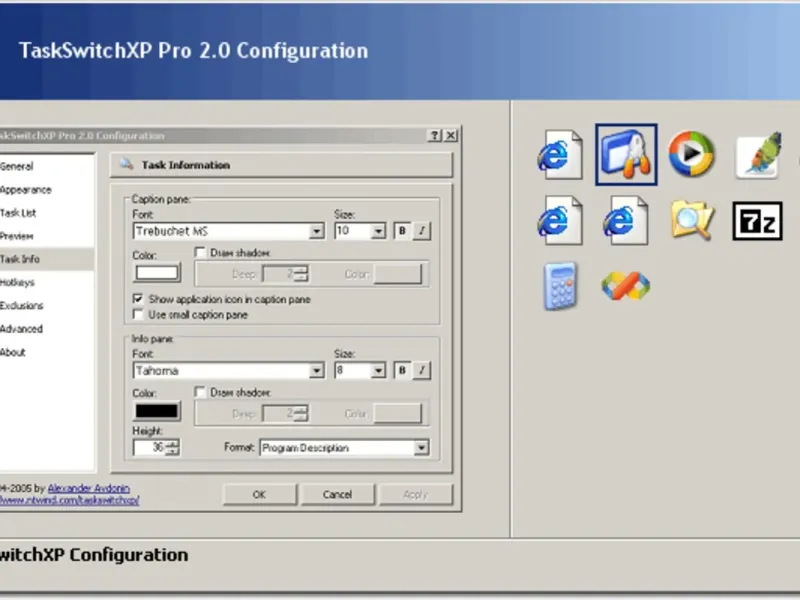Click the OK button
This screenshot has height=600, width=800.
click(x=260, y=494)
